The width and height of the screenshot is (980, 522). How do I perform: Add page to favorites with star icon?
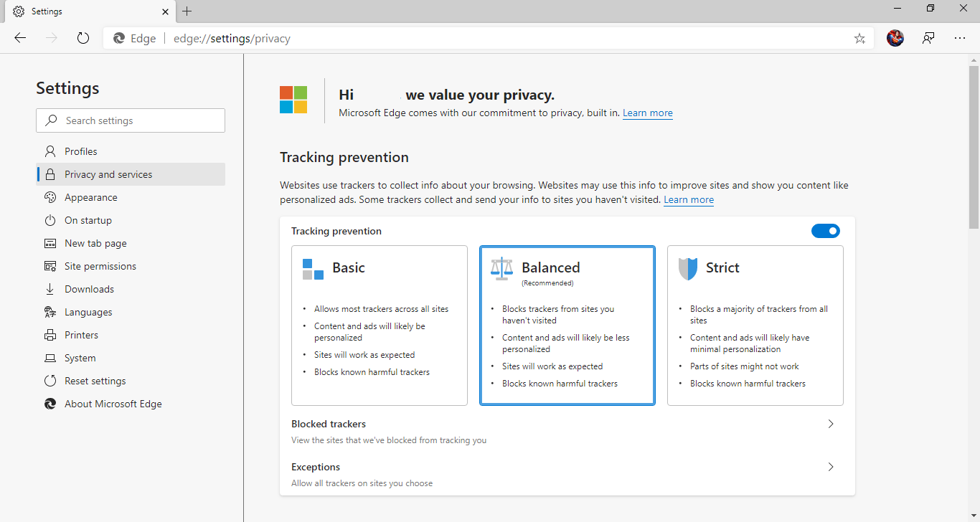pyautogui.click(x=859, y=38)
